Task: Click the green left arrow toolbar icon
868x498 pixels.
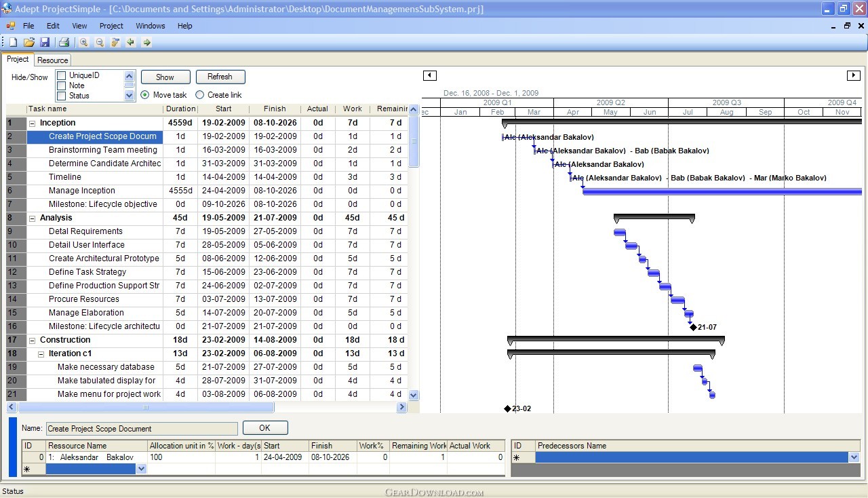Action: pos(131,42)
